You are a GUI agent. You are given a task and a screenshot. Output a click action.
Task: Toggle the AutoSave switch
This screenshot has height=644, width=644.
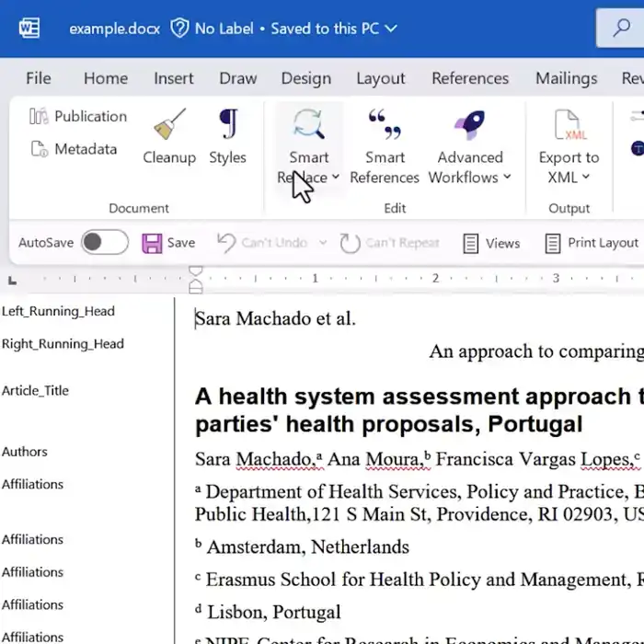pos(104,243)
